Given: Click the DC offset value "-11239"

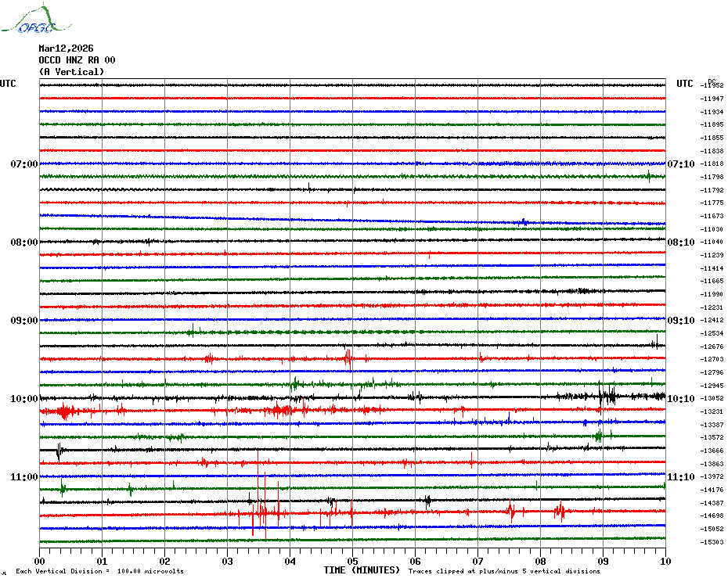Looking at the screenshot, I should (x=712, y=255).
